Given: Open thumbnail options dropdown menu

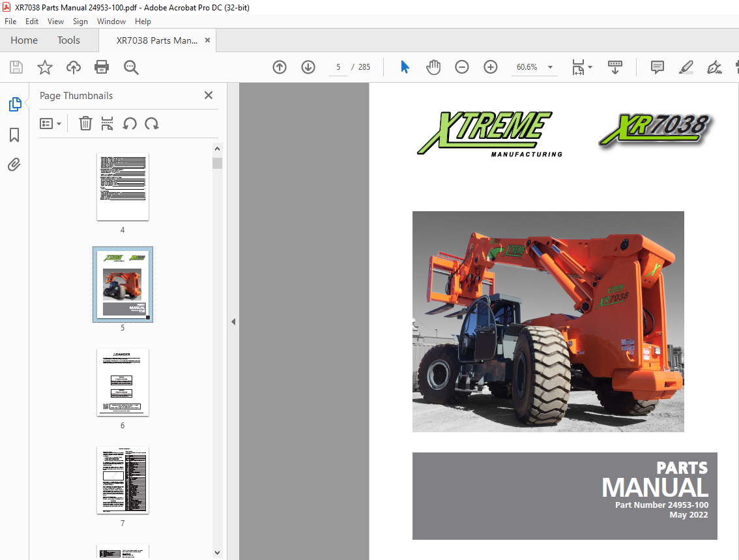Looking at the screenshot, I should click(x=50, y=123).
